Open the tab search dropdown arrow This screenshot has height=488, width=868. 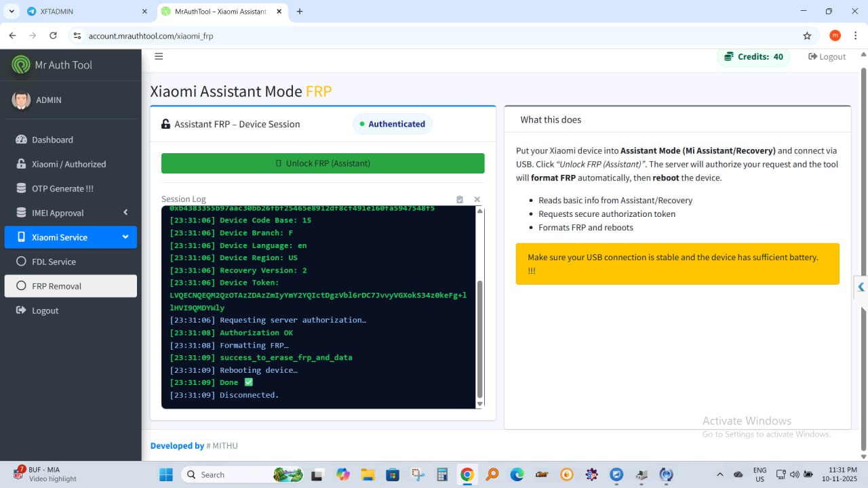tap(12, 12)
